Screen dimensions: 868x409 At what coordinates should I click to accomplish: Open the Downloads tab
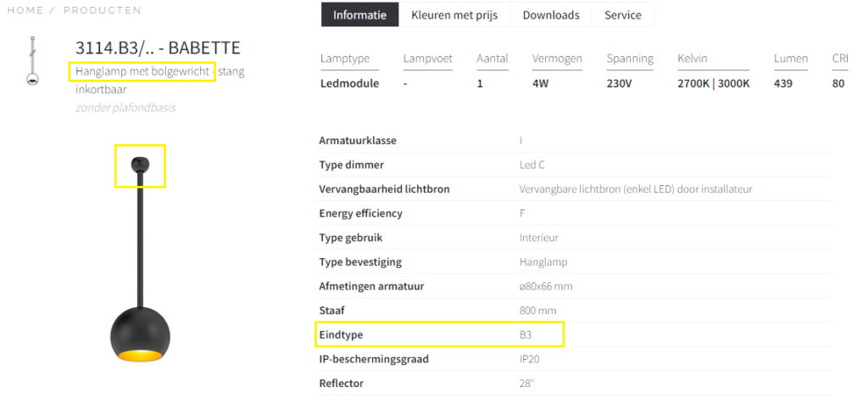[551, 15]
